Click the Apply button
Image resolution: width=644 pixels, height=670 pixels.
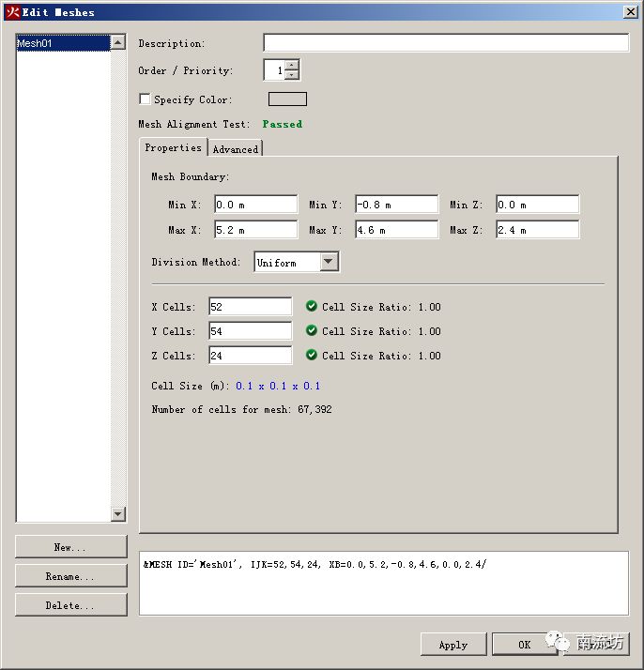click(x=453, y=645)
